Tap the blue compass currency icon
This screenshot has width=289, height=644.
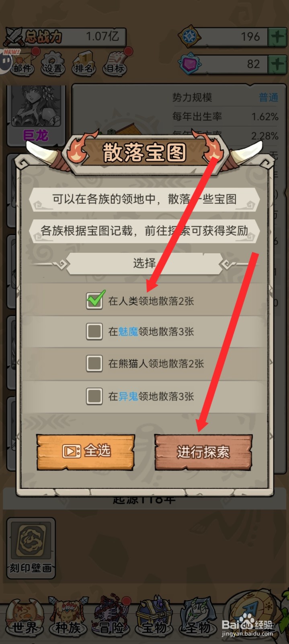click(x=189, y=37)
